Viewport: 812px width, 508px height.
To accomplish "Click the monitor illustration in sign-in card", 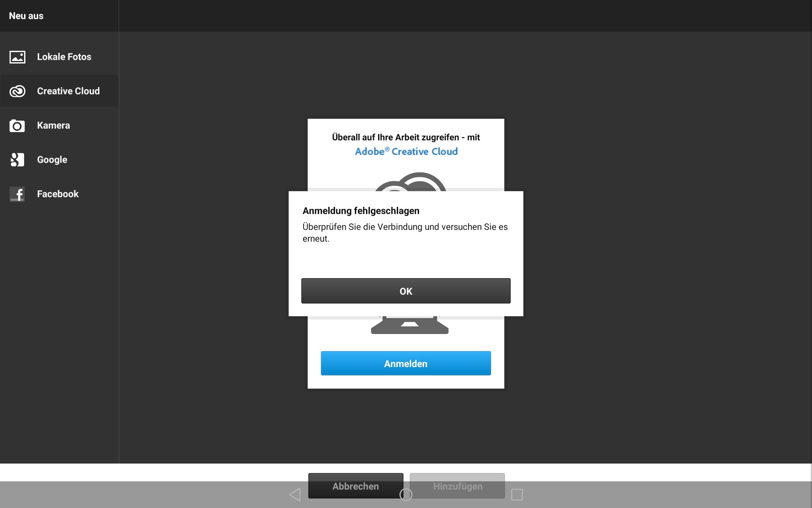I will (409, 325).
